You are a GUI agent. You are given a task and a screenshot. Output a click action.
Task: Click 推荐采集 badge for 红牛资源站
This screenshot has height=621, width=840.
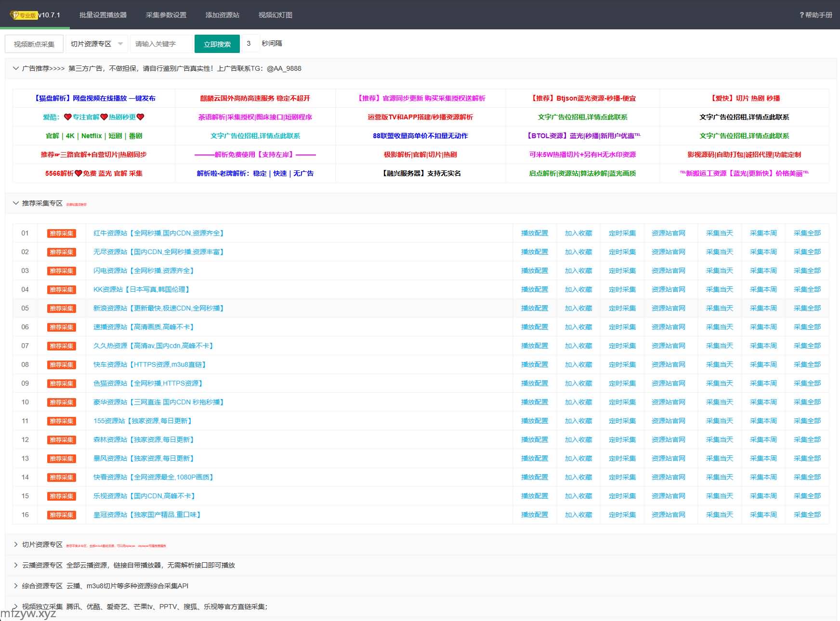pyautogui.click(x=61, y=233)
